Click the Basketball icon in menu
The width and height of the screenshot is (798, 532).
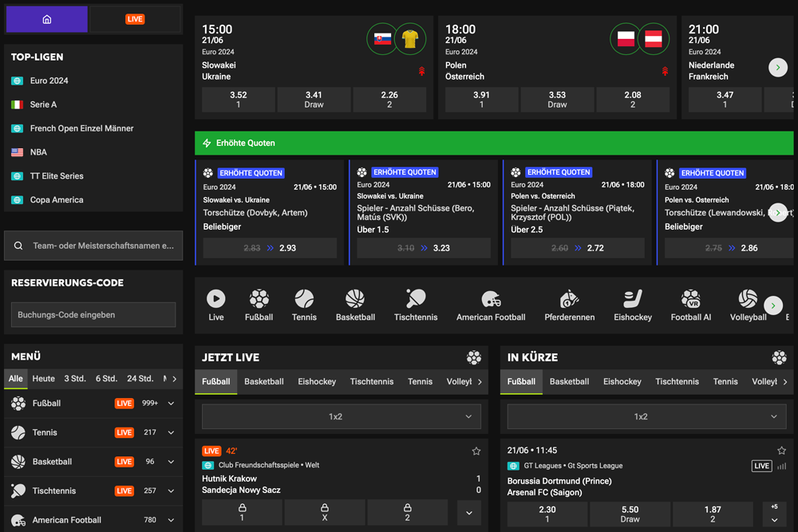[18, 462]
